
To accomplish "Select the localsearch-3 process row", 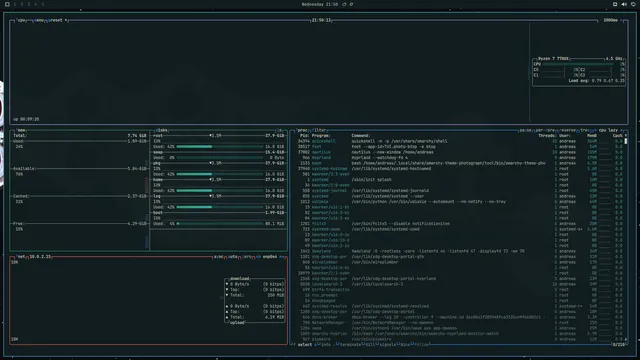I will (x=460, y=284).
